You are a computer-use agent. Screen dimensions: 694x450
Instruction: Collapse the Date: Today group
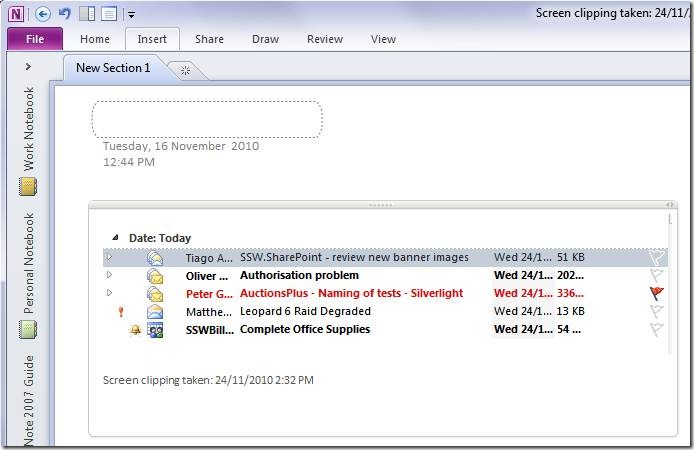pos(115,238)
